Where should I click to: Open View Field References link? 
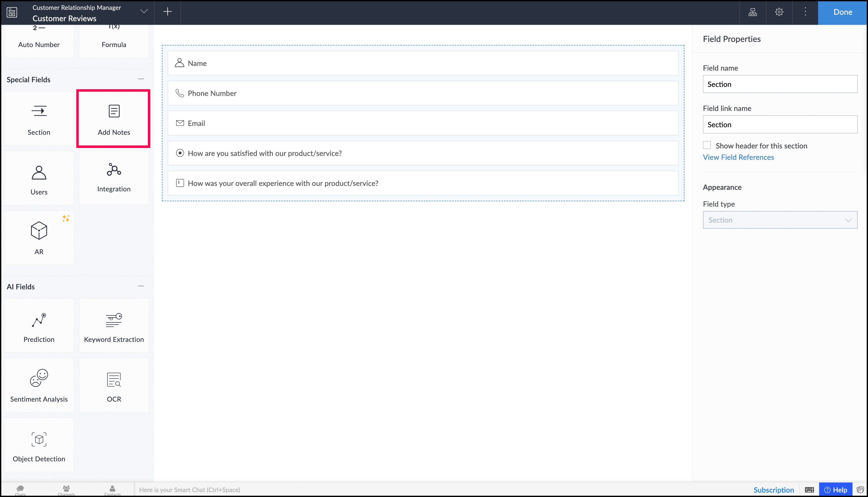pos(738,157)
